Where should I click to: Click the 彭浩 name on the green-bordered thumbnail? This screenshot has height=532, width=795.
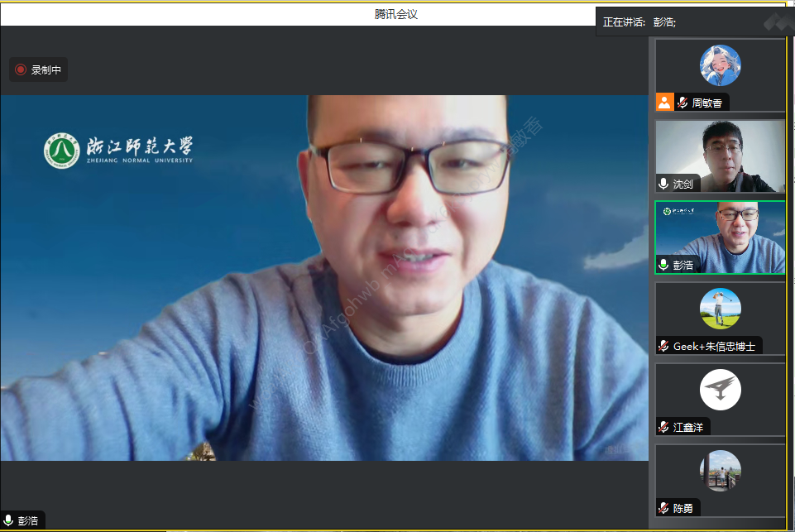682,265
